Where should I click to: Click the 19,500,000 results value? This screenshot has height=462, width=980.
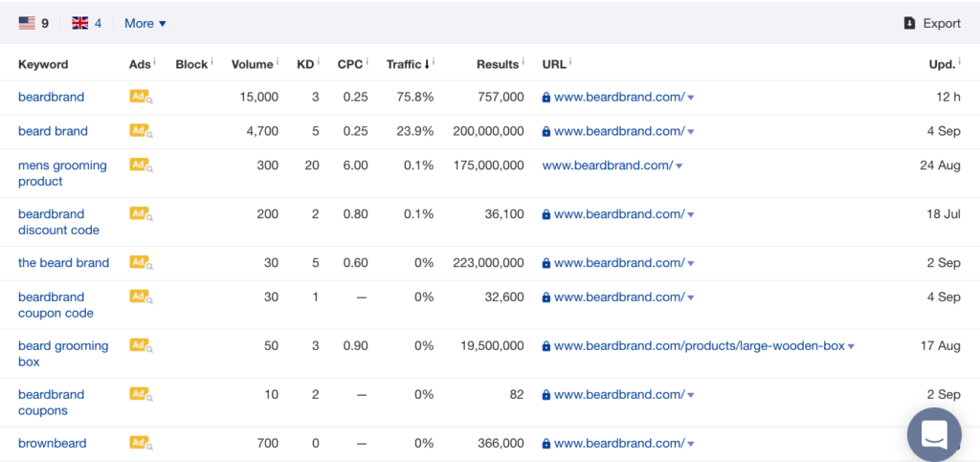tap(492, 346)
